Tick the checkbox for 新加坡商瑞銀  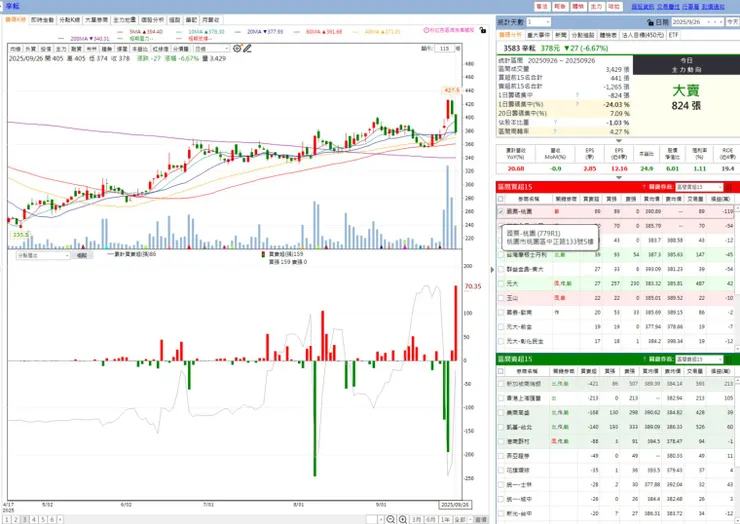[501, 384]
